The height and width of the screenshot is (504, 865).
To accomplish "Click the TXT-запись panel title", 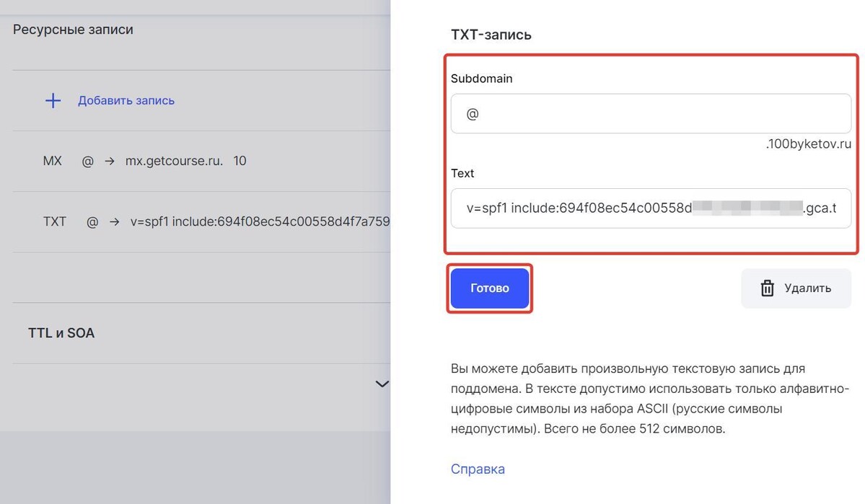I will click(491, 34).
